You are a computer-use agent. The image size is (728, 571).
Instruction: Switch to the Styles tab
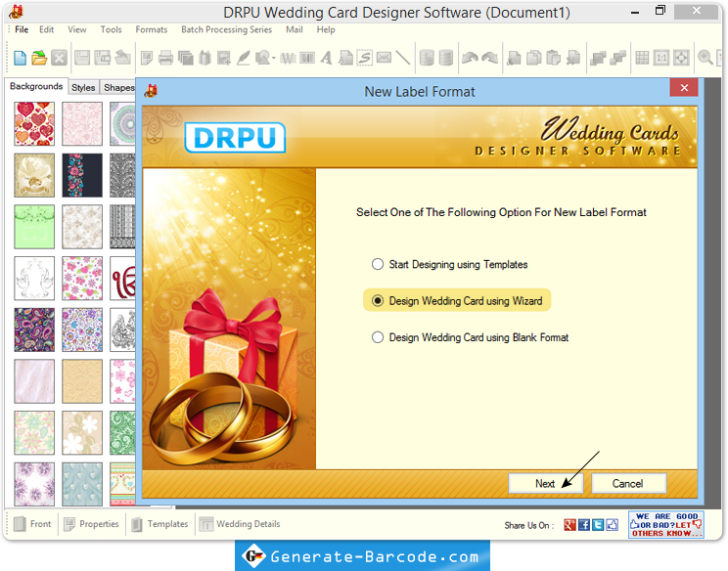tap(83, 87)
